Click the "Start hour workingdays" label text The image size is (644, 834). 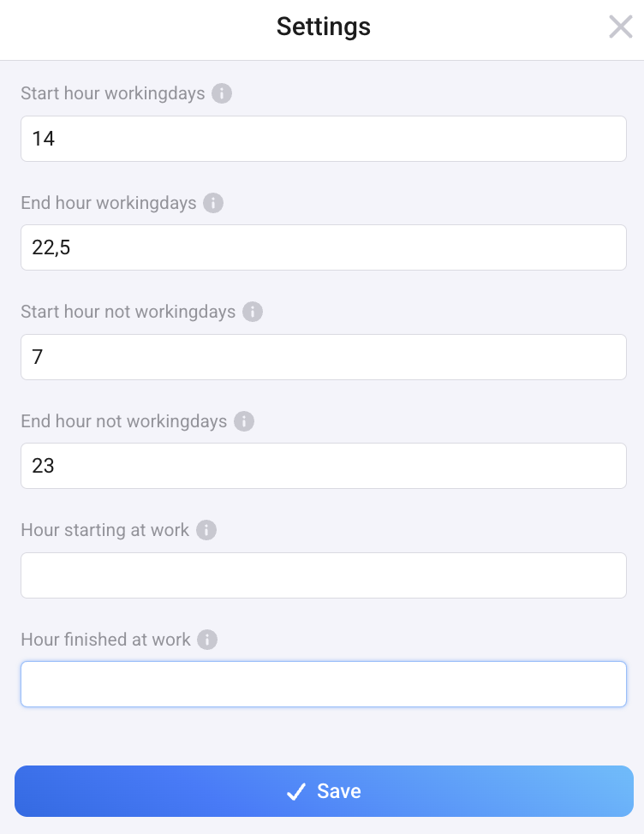click(113, 93)
